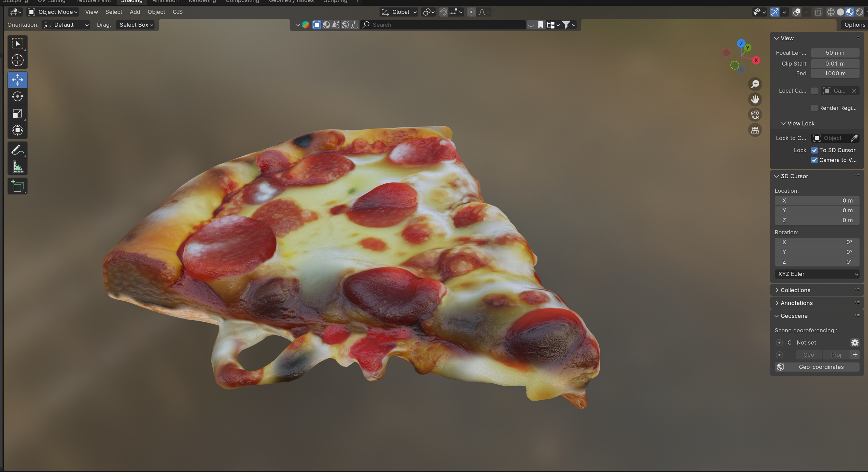Screen dimensions: 868x472
Task: Select the Rotate tool in the toolbar
Action: 17,97
